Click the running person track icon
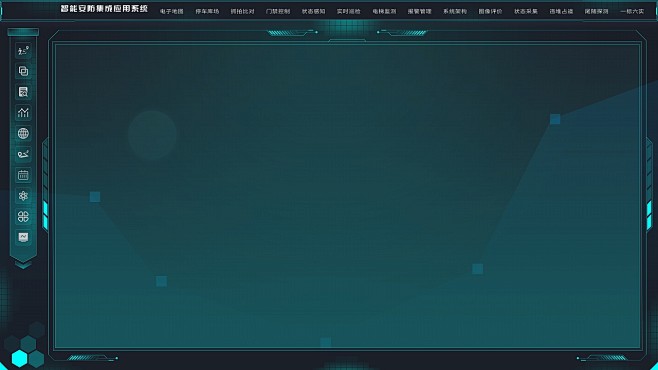This screenshot has width=658, height=370. (x=23, y=51)
